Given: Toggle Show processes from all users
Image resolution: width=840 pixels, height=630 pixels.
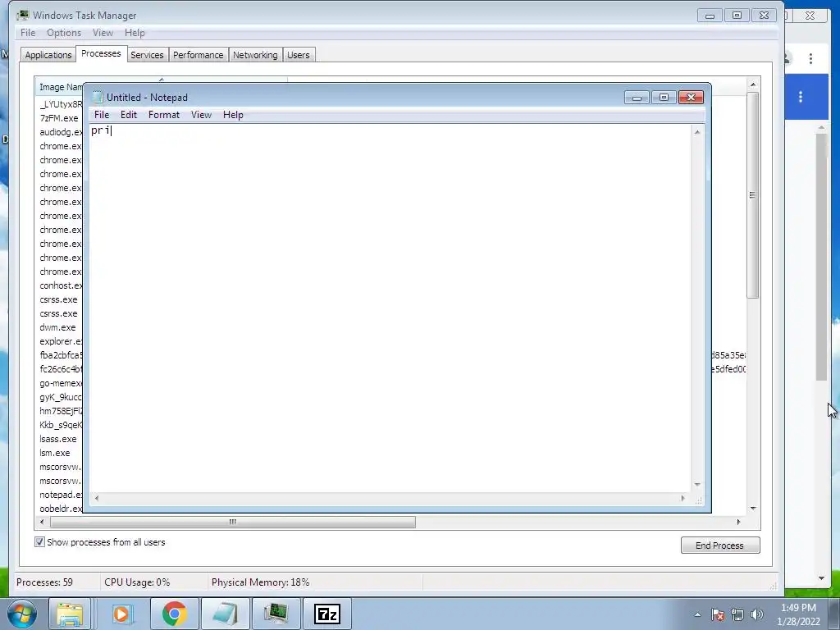Looking at the screenshot, I should click(39, 542).
